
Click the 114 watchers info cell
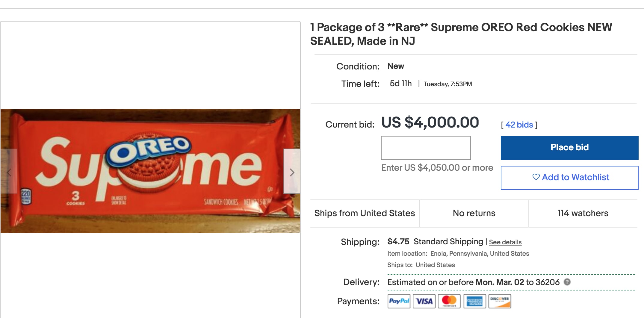point(583,213)
